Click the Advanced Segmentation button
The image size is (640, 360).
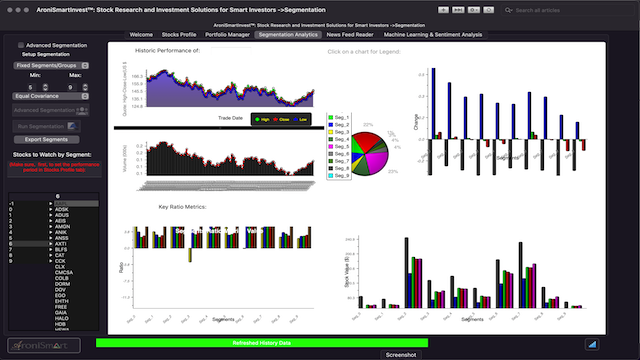tap(51, 110)
